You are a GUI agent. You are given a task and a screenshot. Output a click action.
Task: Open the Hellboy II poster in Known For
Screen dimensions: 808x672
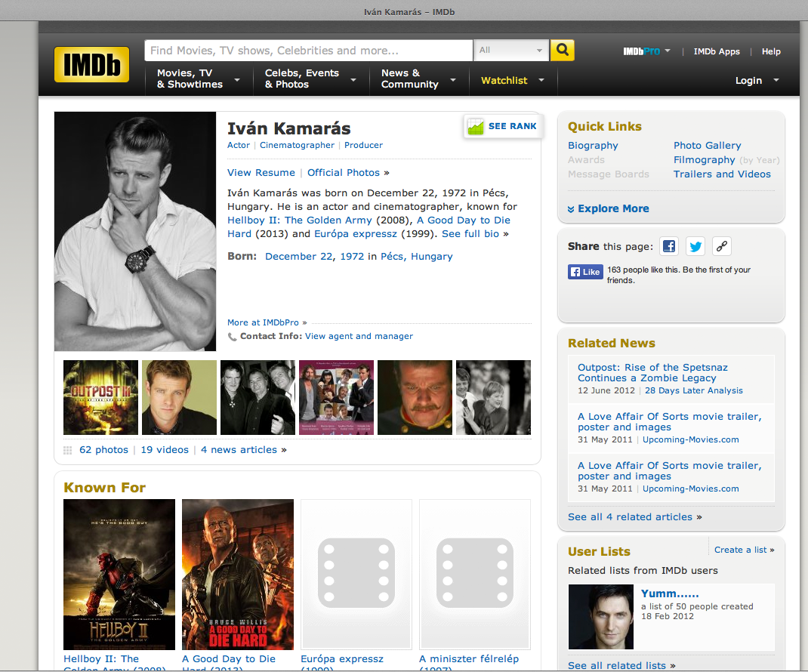point(119,575)
